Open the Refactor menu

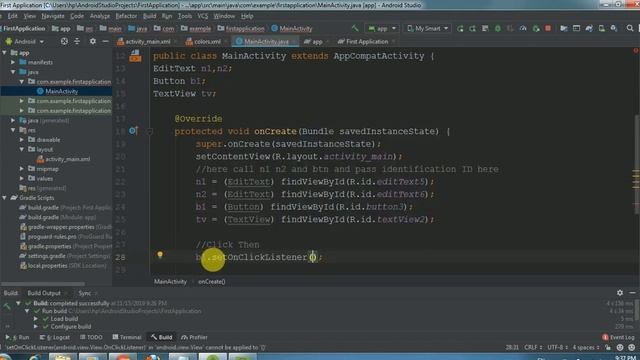click(x=126, y=16)
